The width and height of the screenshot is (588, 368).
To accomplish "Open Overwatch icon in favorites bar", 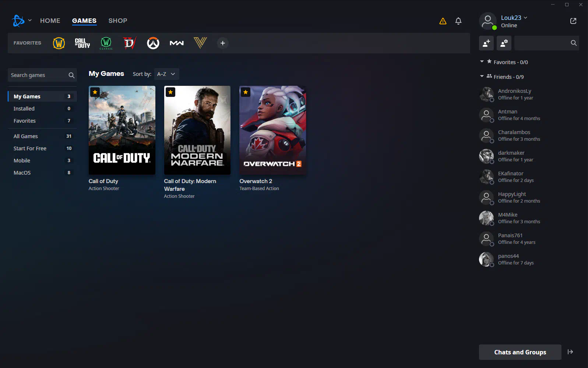I will tap(153, 43).
